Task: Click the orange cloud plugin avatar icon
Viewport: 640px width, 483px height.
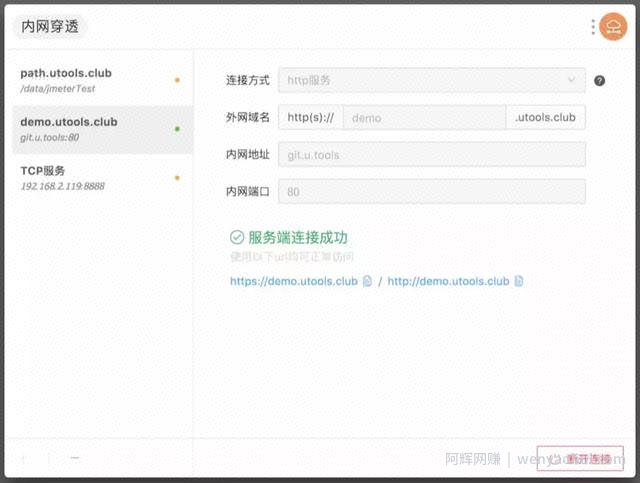Action: pos(613,27)
